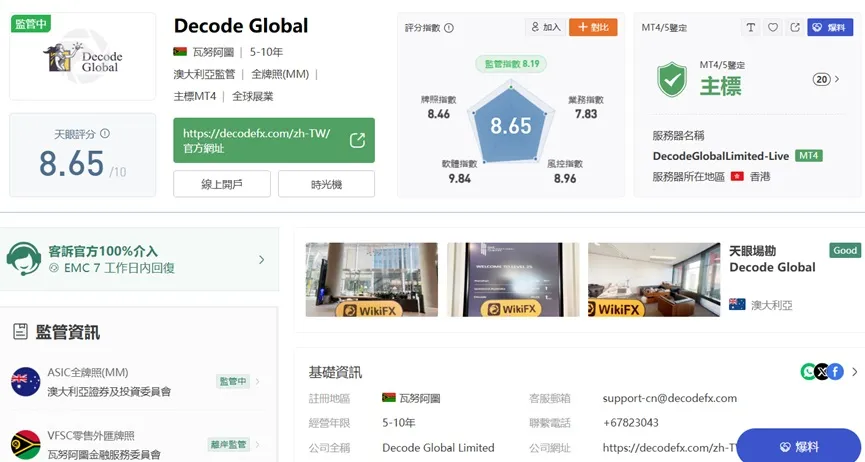
Task: Click 全球展業 tag
Action: tap(253, 97)
